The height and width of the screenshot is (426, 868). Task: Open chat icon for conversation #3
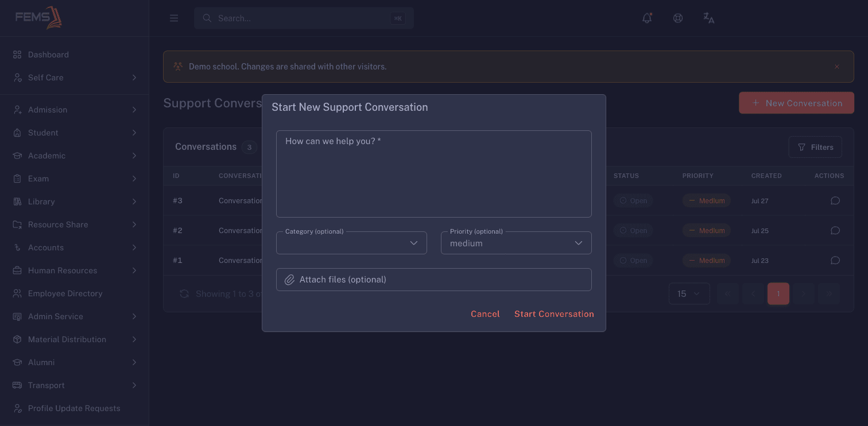point(835,201)
